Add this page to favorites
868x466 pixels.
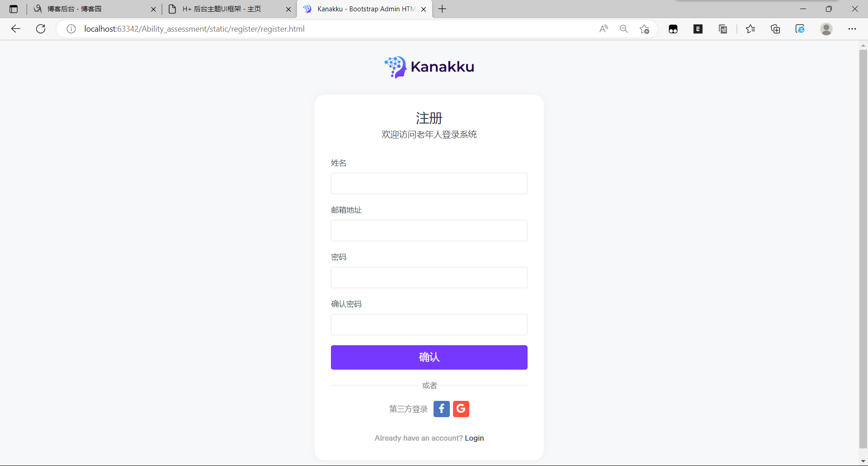tap(644, 29)
